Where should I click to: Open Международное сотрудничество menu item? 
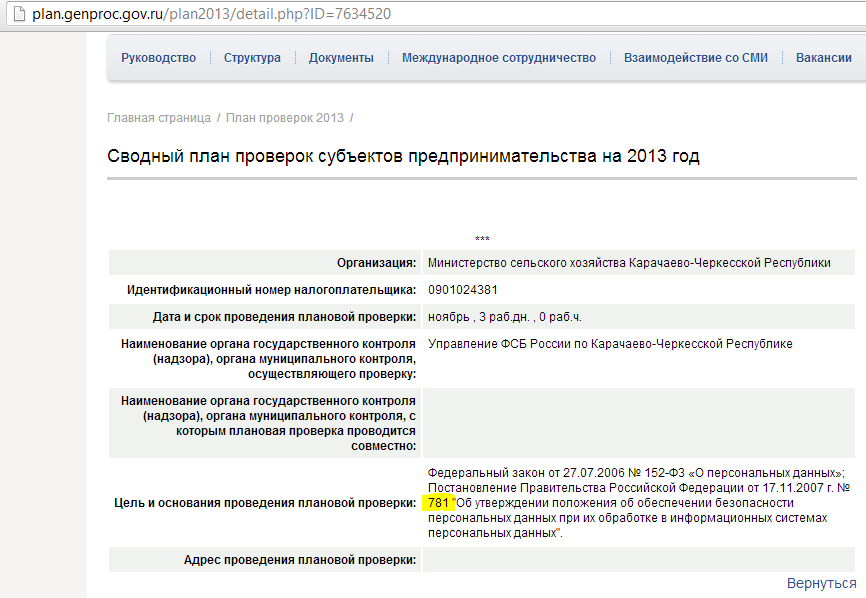coord(499,57)
